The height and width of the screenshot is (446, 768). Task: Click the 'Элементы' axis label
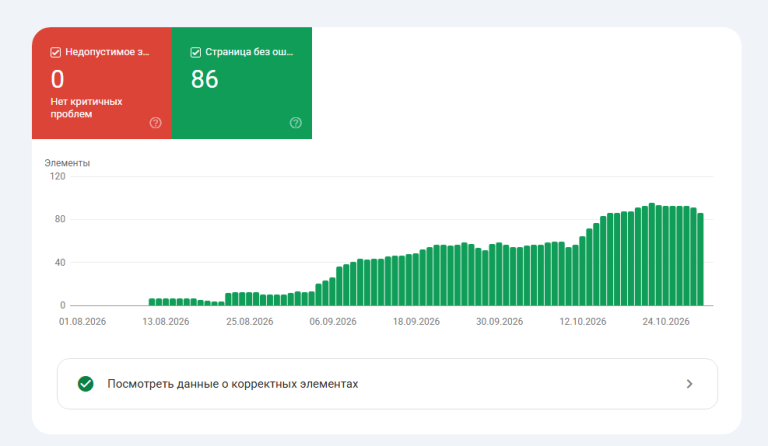[67, 163]
